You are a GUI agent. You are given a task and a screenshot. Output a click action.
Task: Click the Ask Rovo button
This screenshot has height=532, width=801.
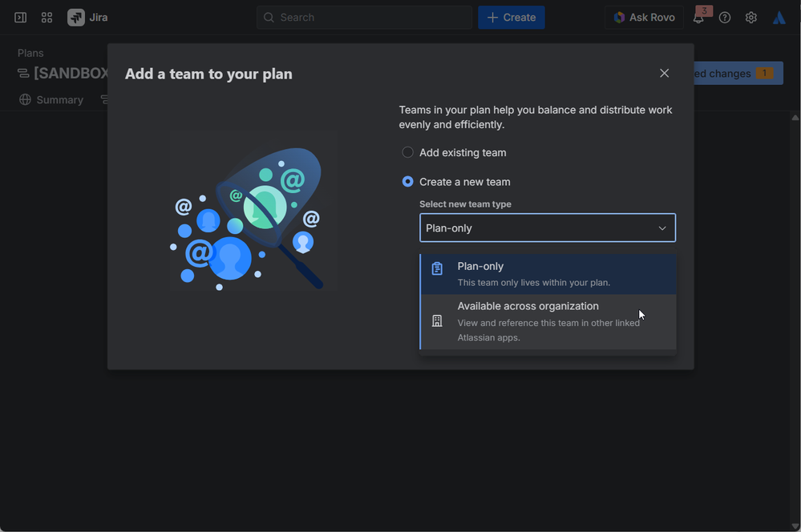click(644, 18)
